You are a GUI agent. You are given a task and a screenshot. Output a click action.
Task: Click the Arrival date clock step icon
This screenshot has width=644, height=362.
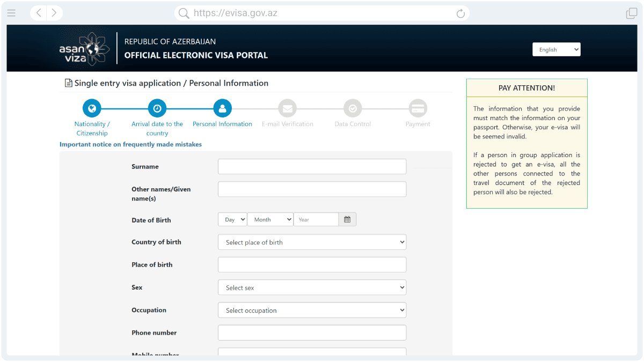point(157,108)
